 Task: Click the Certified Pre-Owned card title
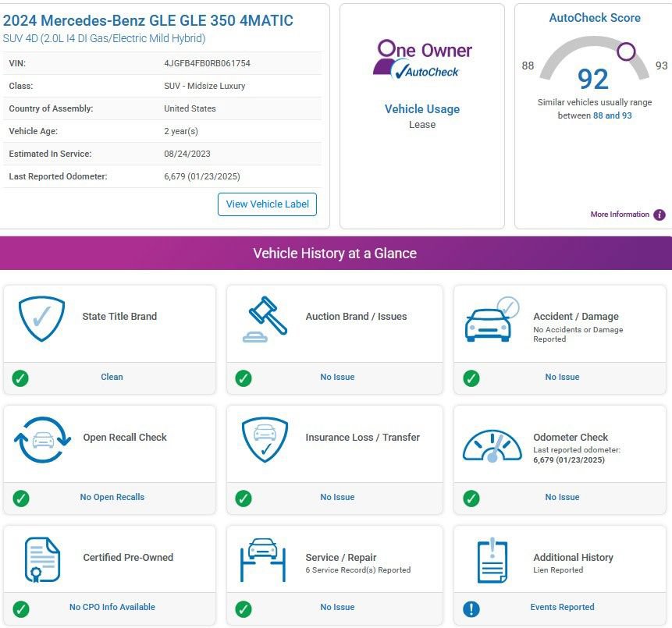[128, 557]
